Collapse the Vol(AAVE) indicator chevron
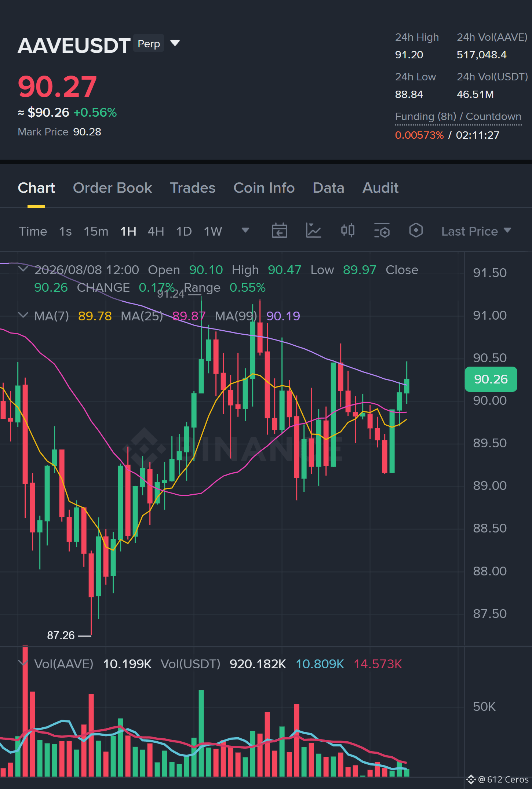This screenshot has height=789, width=532. coord(23,663)
